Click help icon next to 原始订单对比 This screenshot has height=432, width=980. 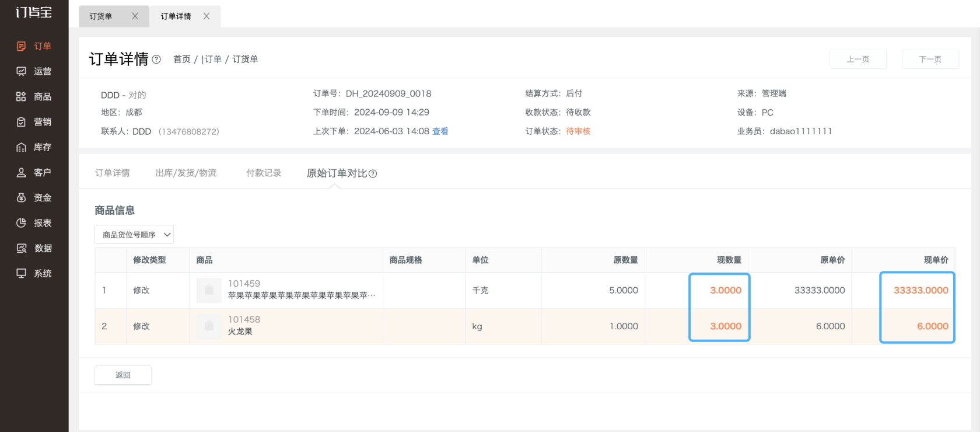point(373,173)
